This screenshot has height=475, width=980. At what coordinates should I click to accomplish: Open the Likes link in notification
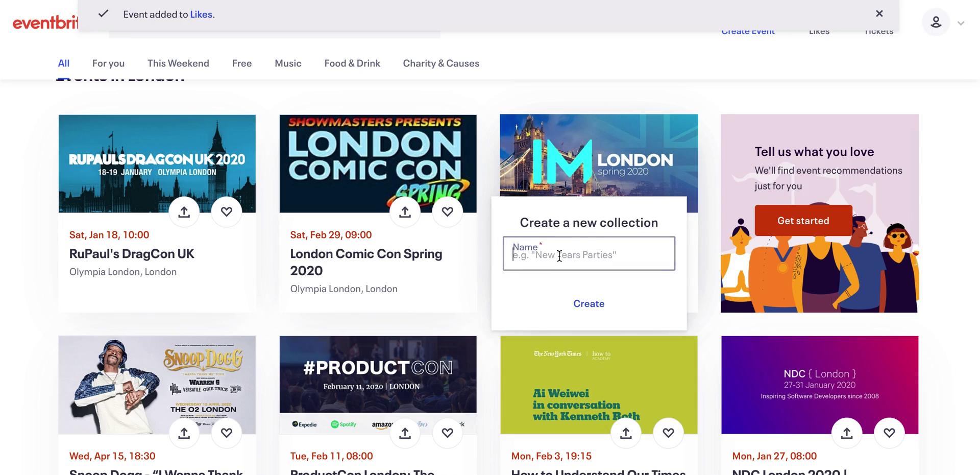coord(201,14)
